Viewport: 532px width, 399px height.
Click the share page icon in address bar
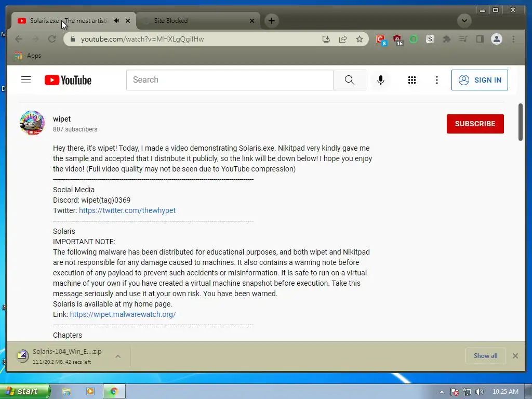pos(343,39)
